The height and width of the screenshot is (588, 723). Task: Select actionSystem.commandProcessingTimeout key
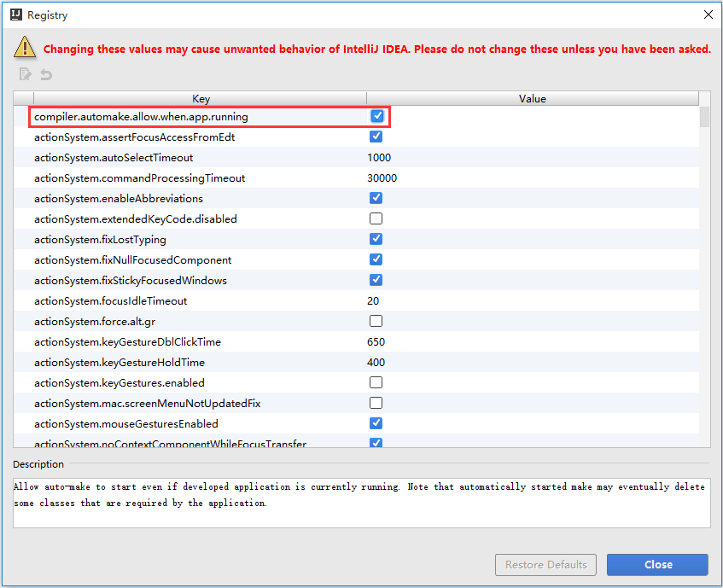pyautogui.click(x=139, y=178)
